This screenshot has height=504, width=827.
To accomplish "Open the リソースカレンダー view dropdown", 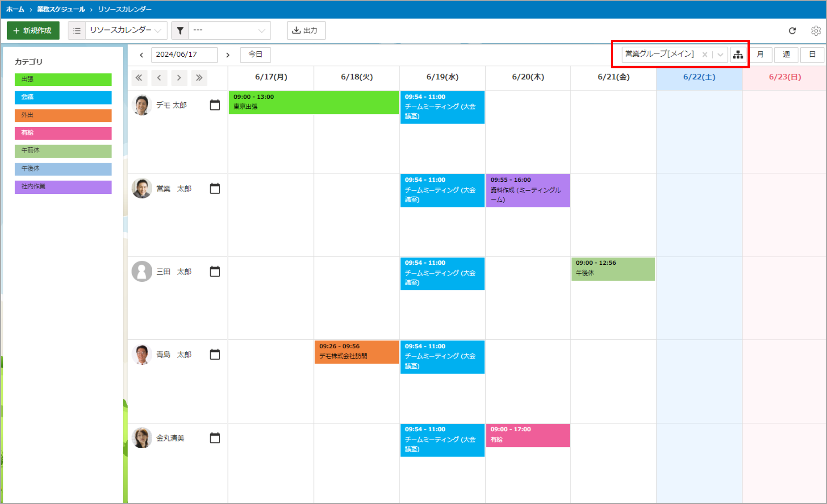I will pos(126,30).
